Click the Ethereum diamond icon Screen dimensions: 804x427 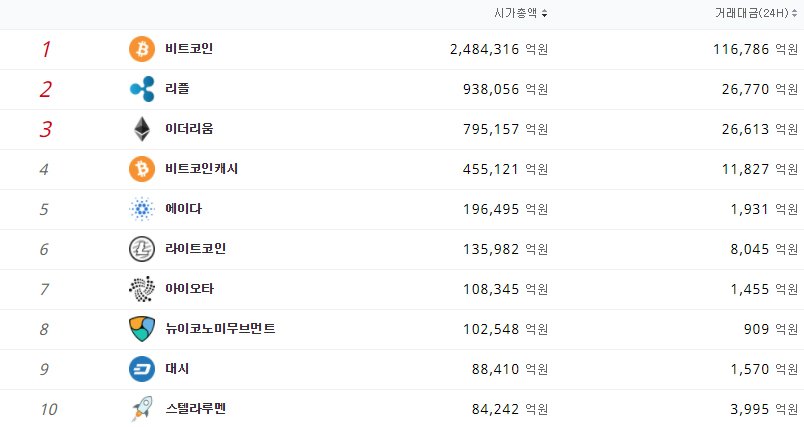coord(142,129)
